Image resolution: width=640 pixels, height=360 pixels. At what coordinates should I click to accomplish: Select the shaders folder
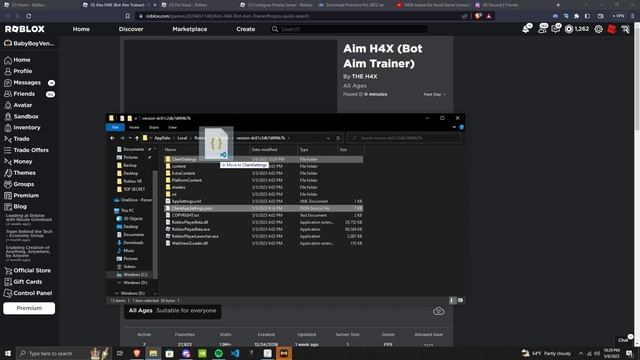(178, 187)
